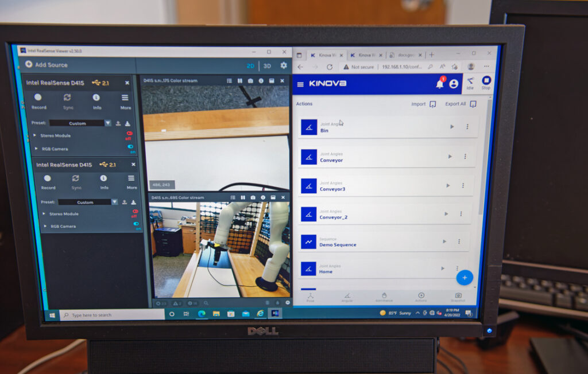
Task: Pause the top D415 color stream
Action: pos(240,81)
